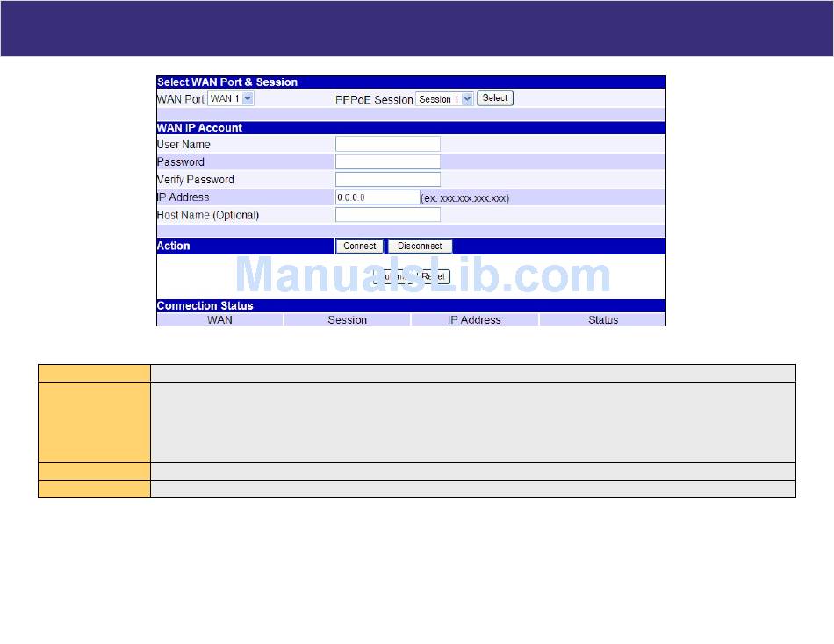Click the Status column header
Viewport: 834px width, 644px height.
pyautogui.click(x=602, y=320)
